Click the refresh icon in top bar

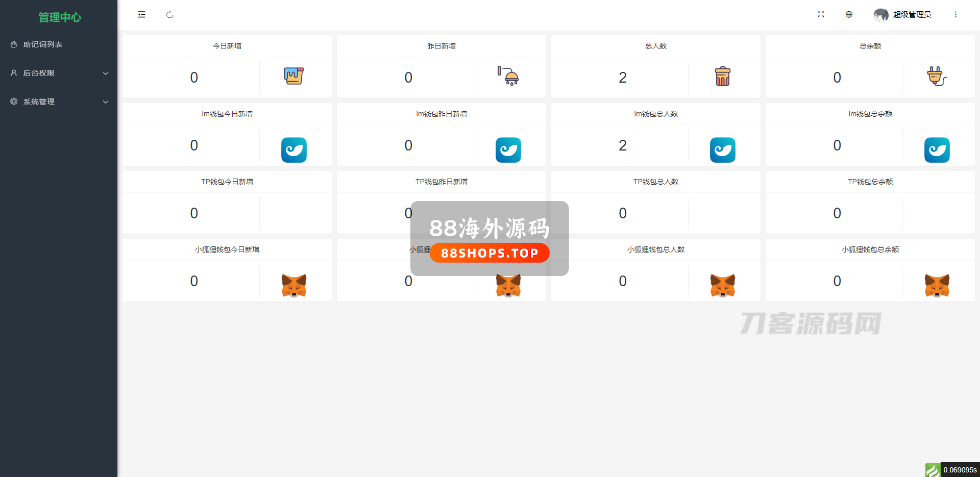(169, 15)
